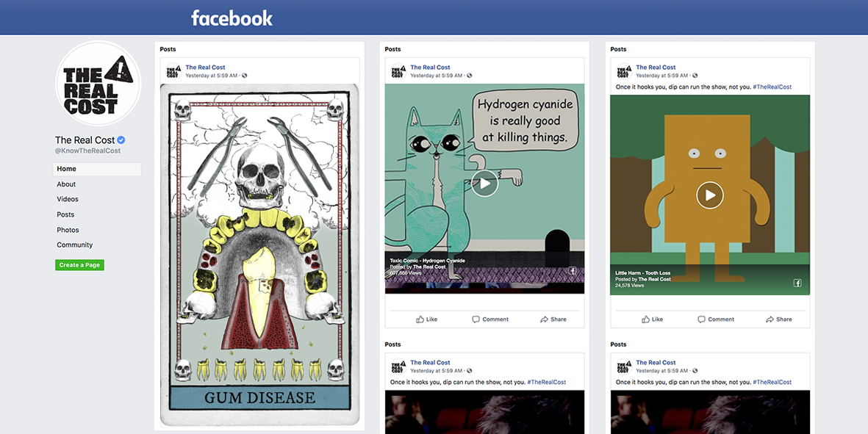
Task: Open The Real Cost large profile picture
Action: (x=98, y=84)
